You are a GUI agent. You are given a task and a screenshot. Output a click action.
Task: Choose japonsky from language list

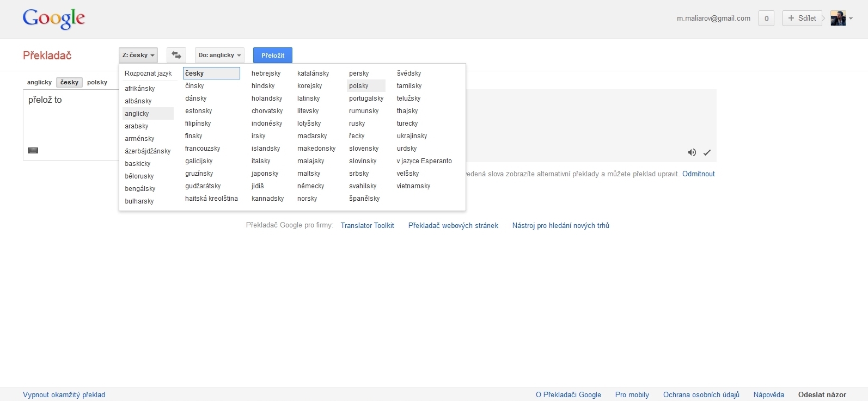click(265, 174)
